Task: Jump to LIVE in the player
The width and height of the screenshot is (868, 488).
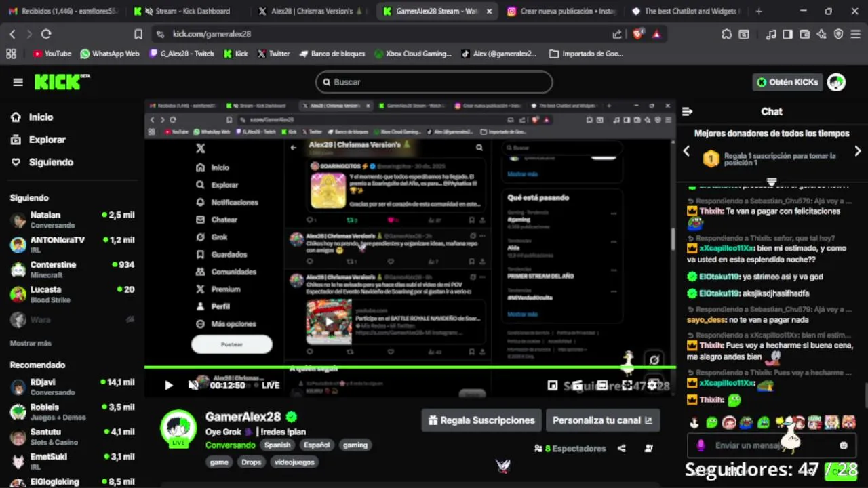Action: click(271, 385)
